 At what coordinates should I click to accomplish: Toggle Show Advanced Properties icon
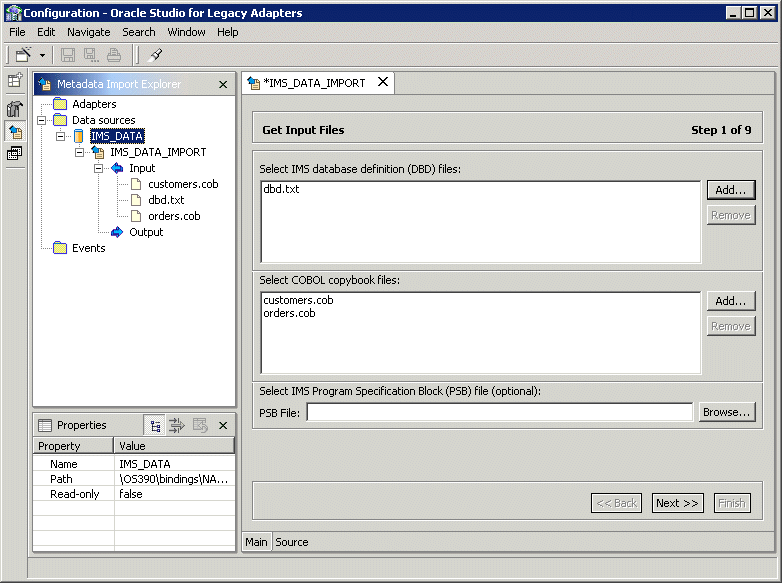click(x=177, y=425)
